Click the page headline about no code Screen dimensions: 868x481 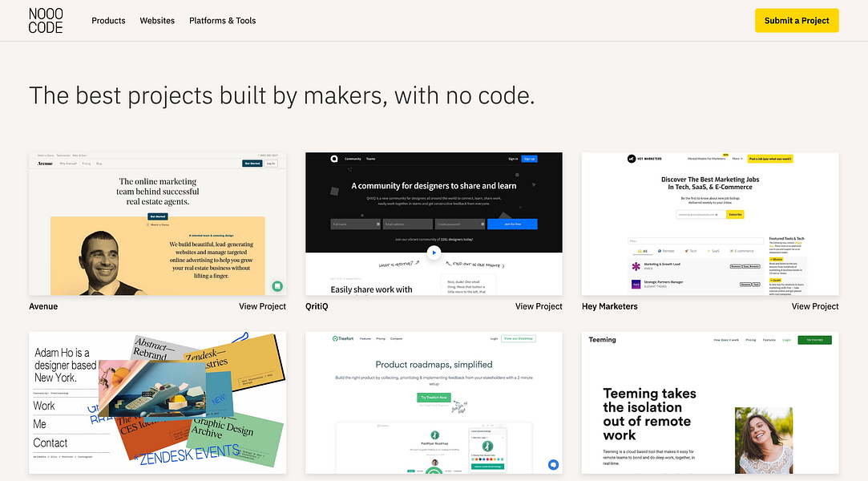click(x=282, y=95)
